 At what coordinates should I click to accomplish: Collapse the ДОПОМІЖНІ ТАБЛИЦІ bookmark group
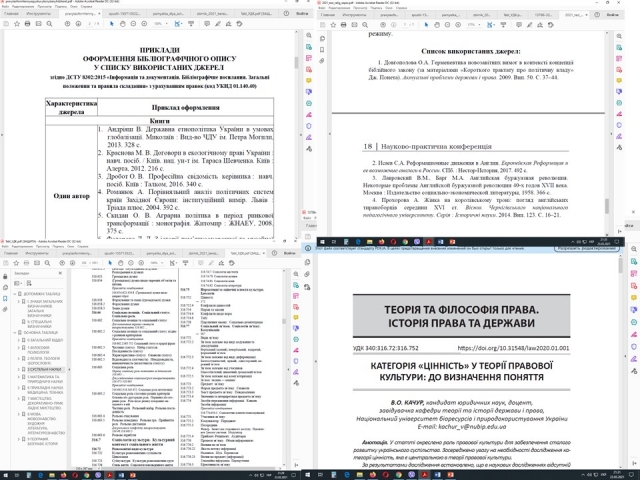point(15,294)
